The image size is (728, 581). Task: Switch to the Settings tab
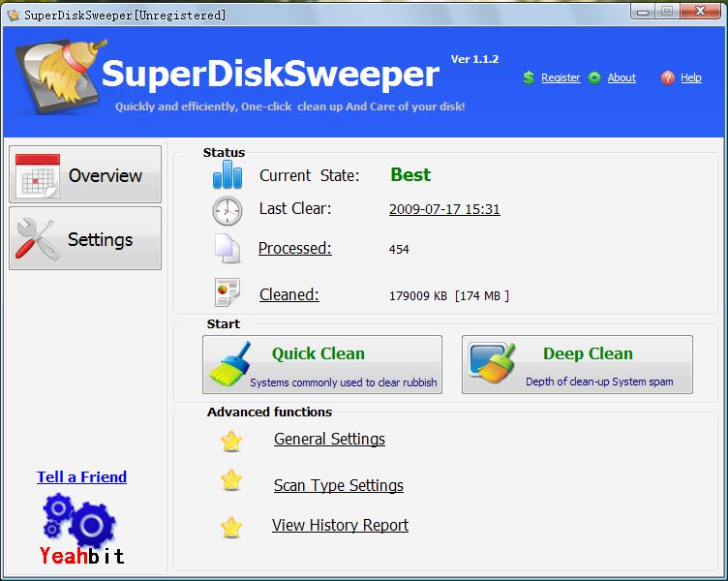pos(85,238)
